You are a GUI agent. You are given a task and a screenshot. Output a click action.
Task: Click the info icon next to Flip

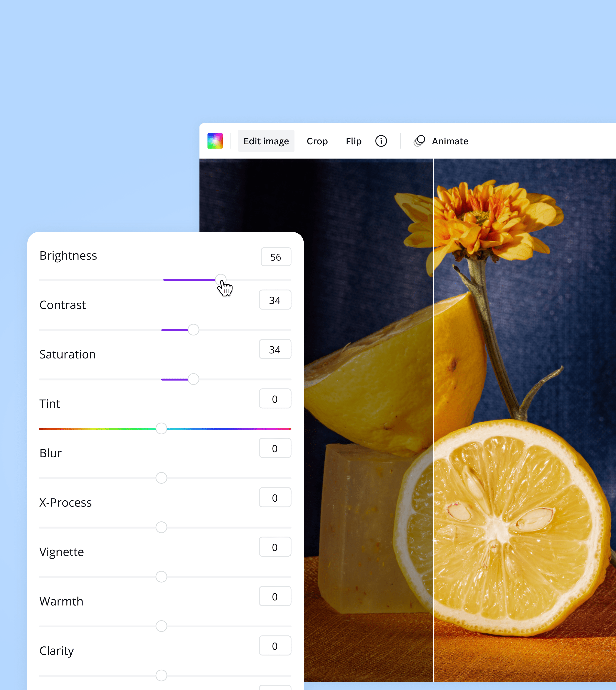[x=381, y=141]
